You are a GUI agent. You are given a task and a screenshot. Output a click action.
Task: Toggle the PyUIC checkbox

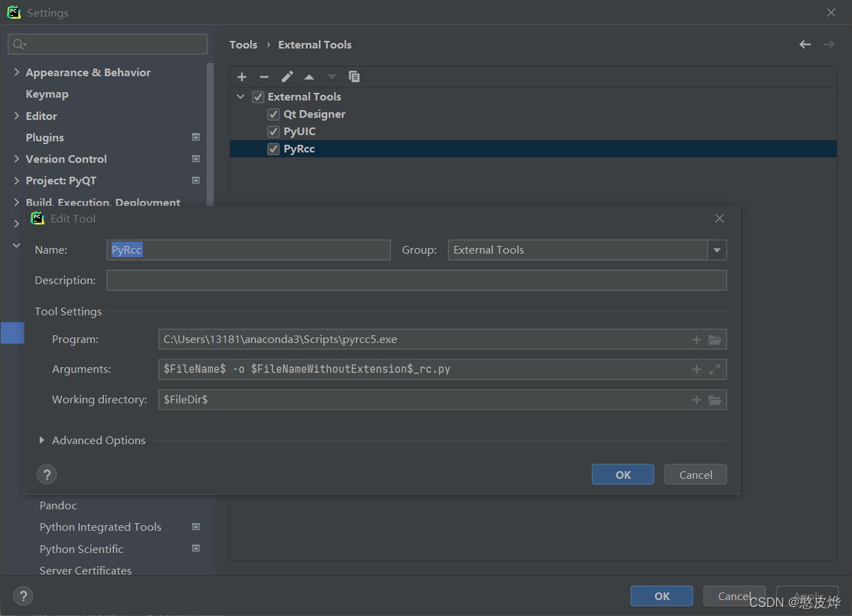[273, 132]
